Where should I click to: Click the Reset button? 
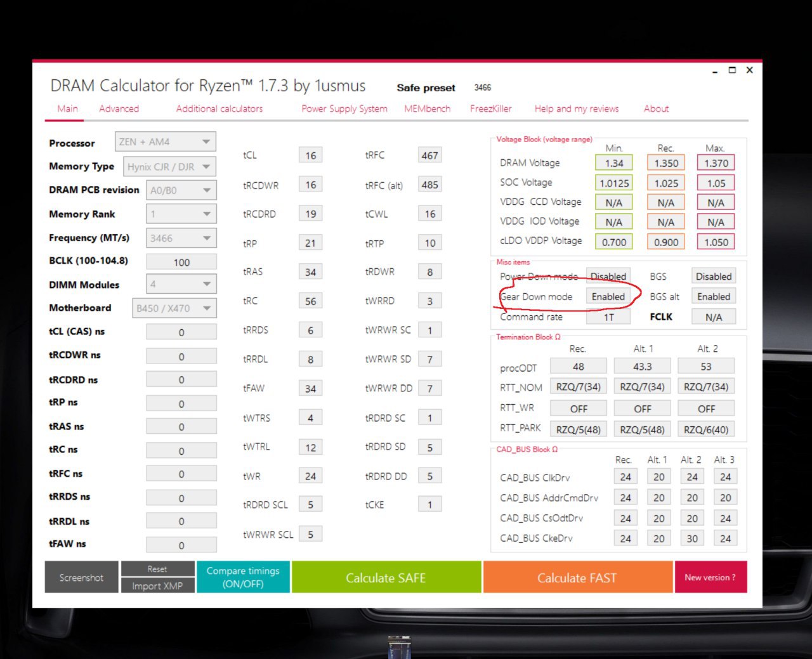pyautogui.click(x=157, y=569)
